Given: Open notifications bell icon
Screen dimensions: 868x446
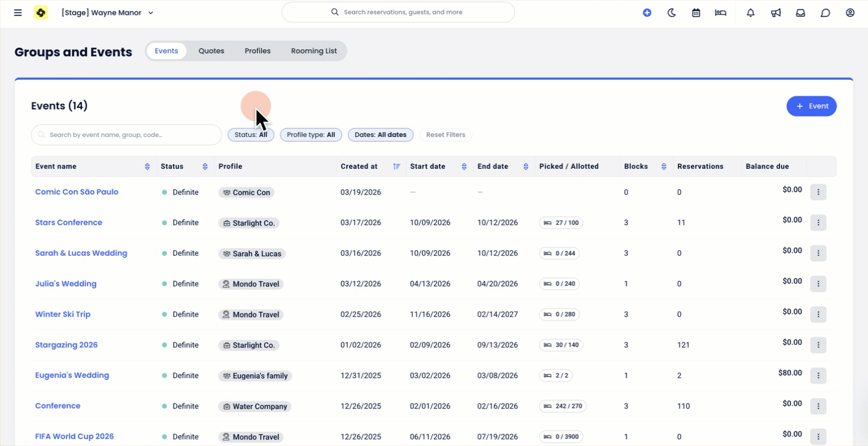Looking at the screenshot, I should click(751, 13).
